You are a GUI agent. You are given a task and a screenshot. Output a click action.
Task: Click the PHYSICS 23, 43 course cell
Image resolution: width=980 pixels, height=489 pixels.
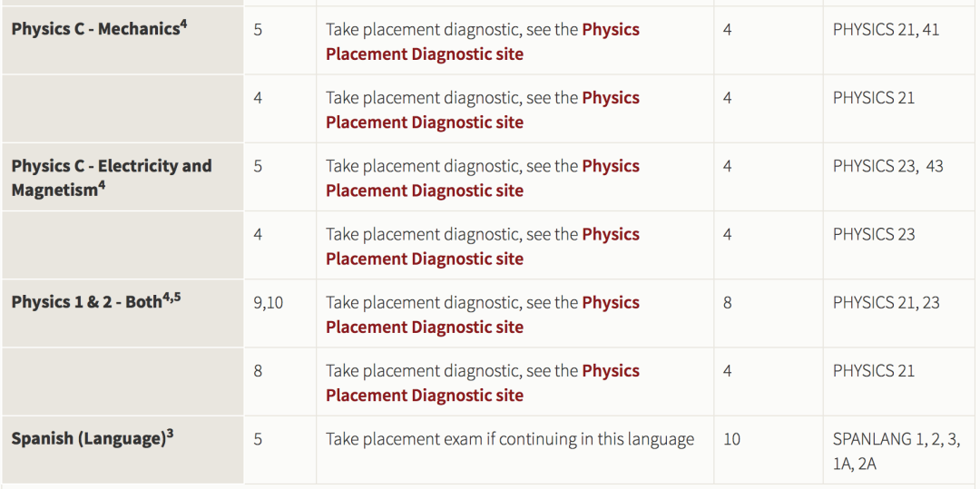[x=887, y=166]
